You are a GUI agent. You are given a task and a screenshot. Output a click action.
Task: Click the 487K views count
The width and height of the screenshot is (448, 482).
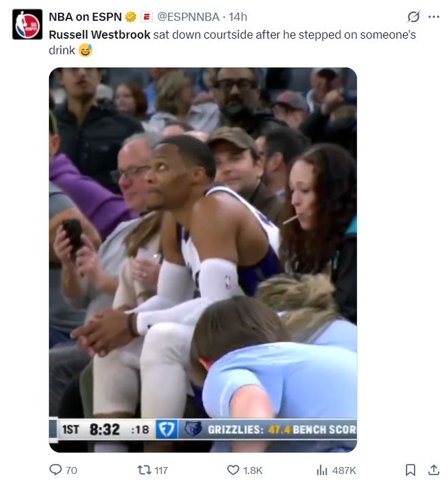tap(344, 470)
